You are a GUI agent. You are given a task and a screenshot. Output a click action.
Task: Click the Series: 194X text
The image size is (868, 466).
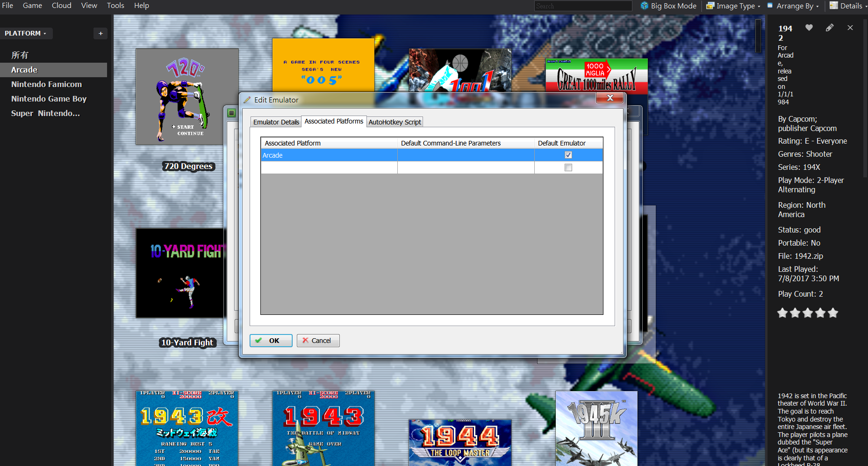(799, 167)
